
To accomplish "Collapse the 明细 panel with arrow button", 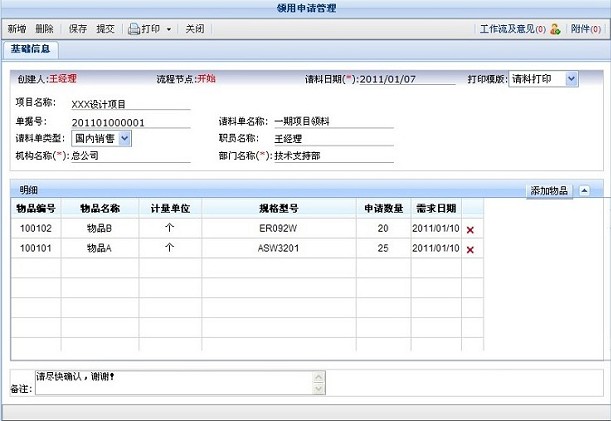I will [585, 190].
